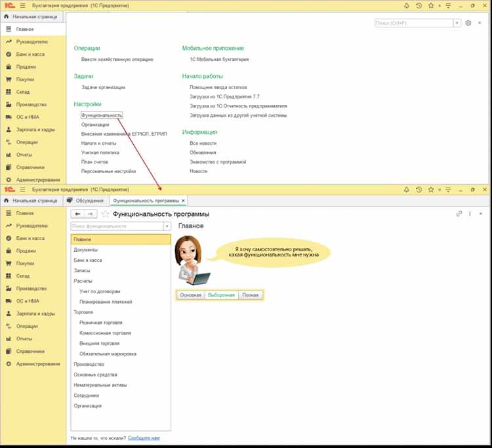Click the back arrow navigation button
The width and height of the screenshot is (492, 448).
[x=77, y=214]
